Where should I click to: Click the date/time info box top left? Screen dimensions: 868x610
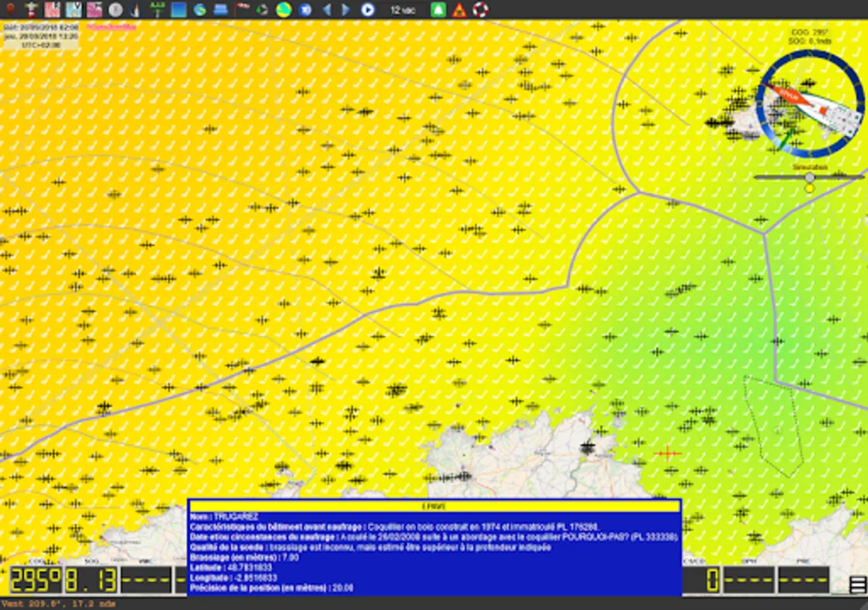point(41,35)
